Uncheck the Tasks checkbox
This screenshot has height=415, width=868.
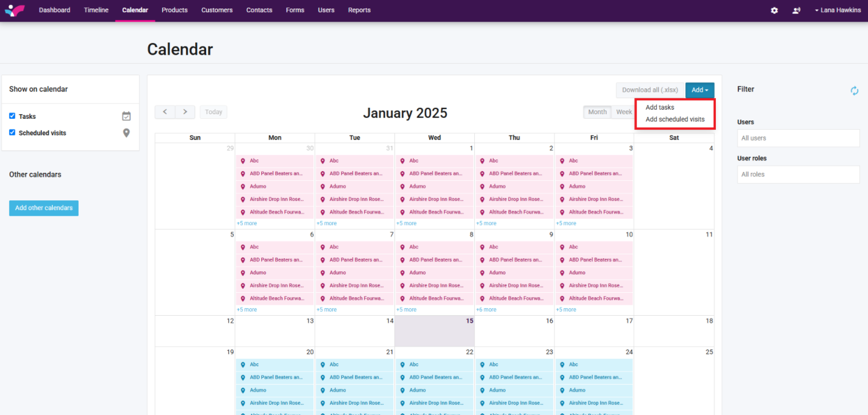tap(12, 116)
